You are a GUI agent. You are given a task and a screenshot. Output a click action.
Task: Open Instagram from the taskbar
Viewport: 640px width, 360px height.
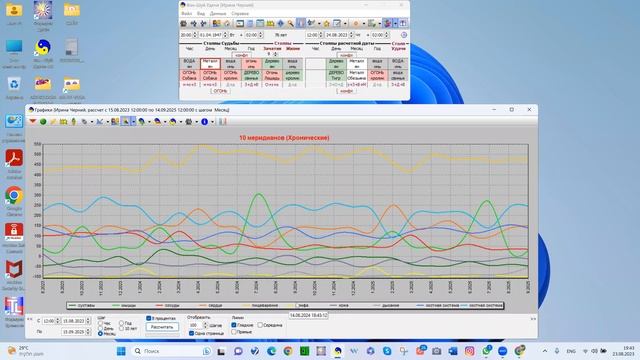pos(469,351)
